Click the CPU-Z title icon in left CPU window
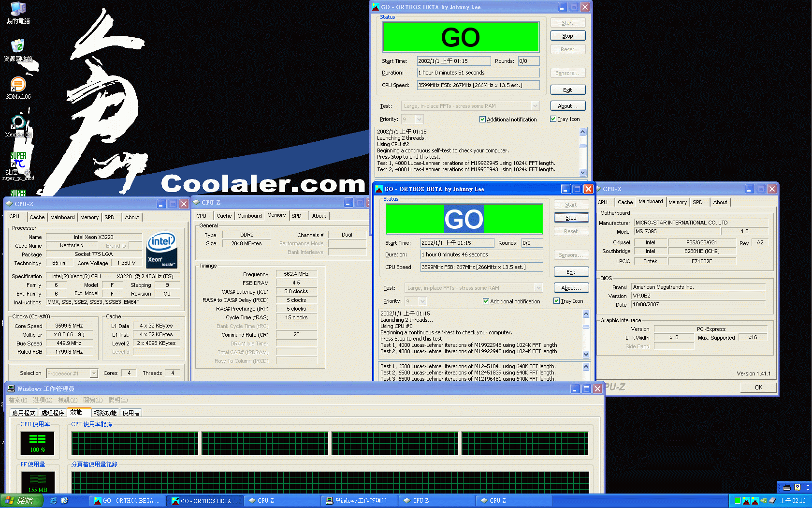Viewport: 812px width, 508px height. click(9, 204)
